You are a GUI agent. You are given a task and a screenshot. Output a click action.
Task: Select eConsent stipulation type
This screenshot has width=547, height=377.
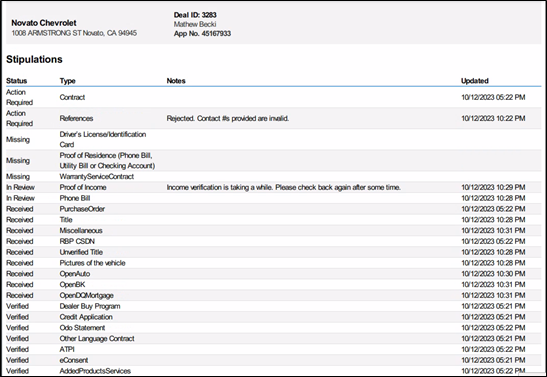tap(74, 360)
